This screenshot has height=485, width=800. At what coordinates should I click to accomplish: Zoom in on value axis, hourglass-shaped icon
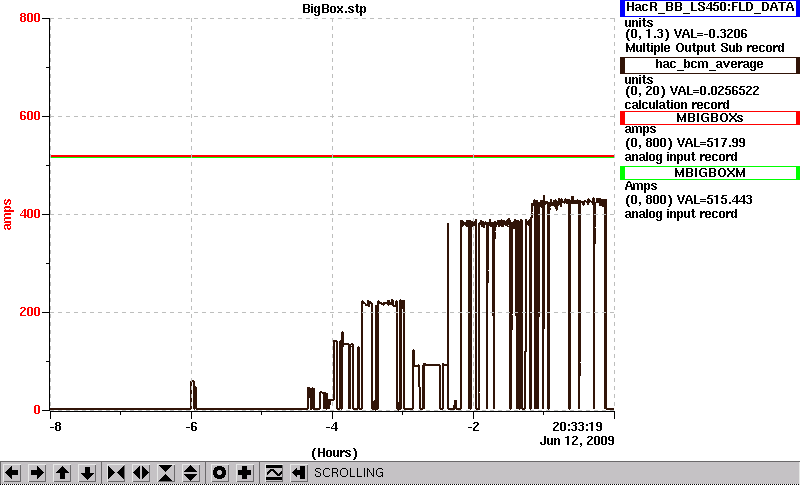(x=166, y=473)
